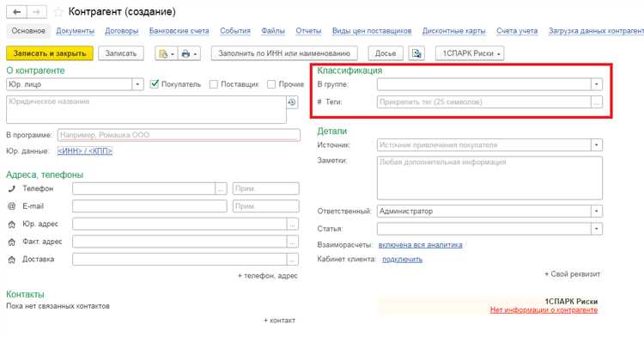Open Юр. адрес ellipsis selection button
644x337 pixels.
293,224
